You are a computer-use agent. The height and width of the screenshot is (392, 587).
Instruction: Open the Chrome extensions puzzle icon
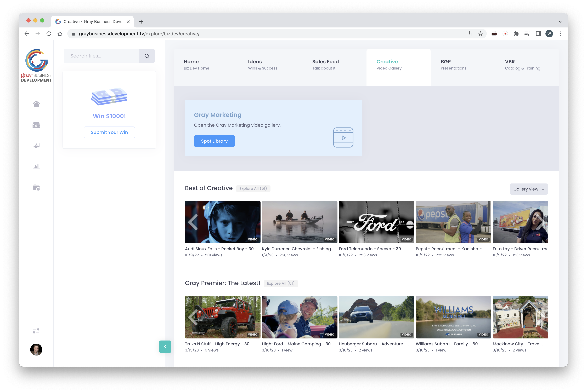[516, 34]
